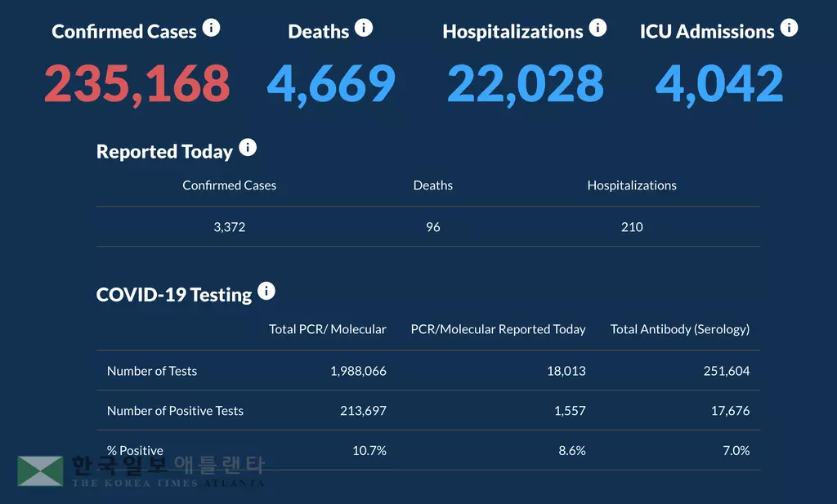The image size is (837, 504).
Task: Select the Number of Positive Tests row
Action: [x=175, y=411]
